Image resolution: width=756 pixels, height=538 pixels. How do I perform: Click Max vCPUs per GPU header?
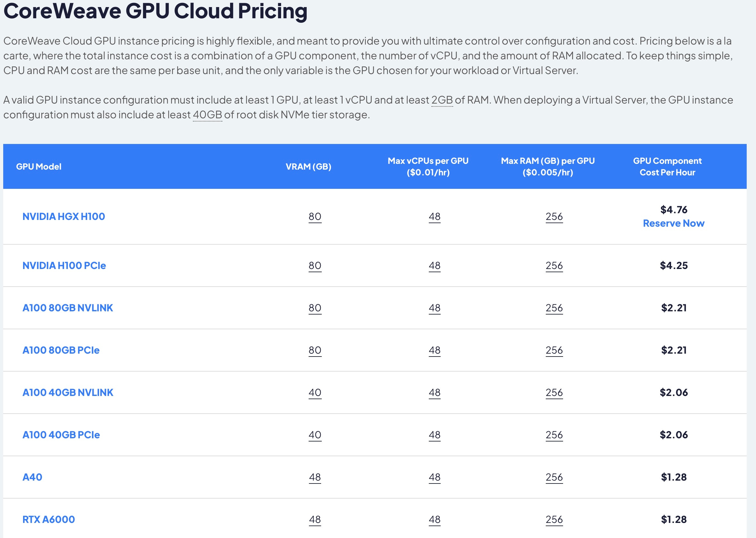pos(428,166)
